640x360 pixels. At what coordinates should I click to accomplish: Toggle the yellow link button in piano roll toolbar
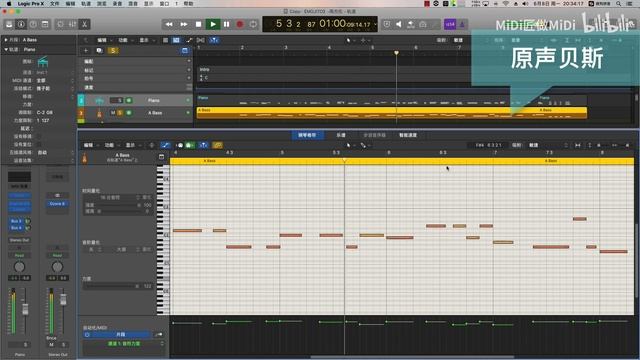(217, 145)
